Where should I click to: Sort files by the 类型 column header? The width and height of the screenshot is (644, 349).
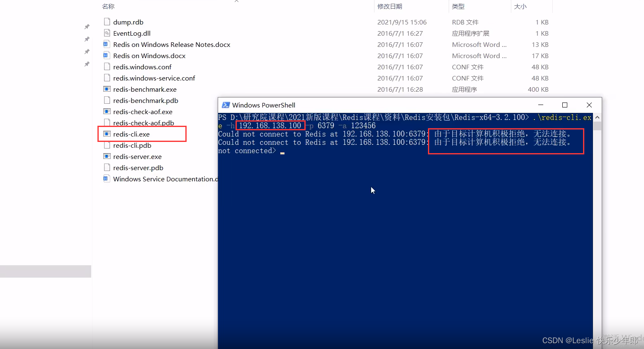[x=458, y=6]
